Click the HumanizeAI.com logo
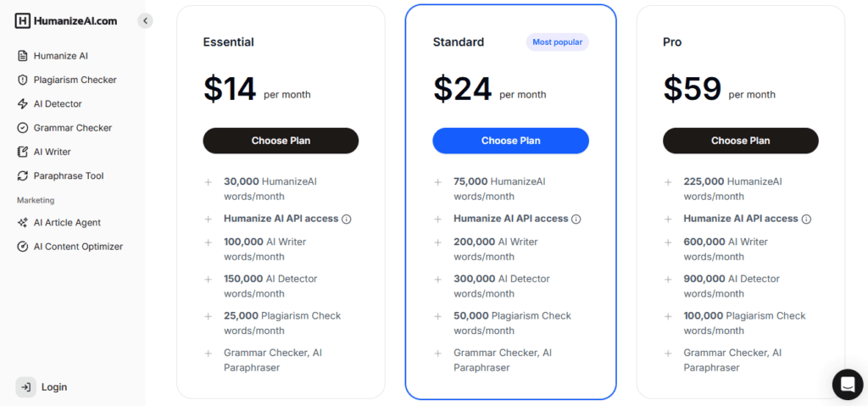The height and width of the screenshot is (406, 868). pyautogui.click(x=66, y=21)
